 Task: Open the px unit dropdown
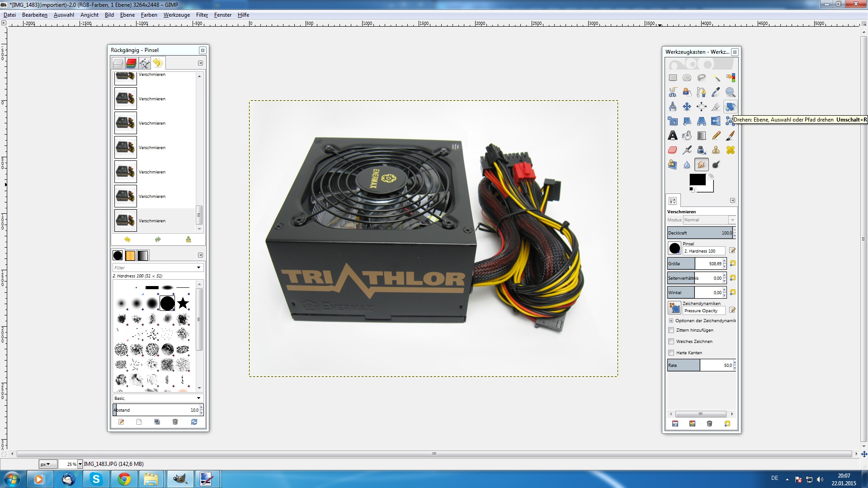pyautogui.click(x=48, y=464)
